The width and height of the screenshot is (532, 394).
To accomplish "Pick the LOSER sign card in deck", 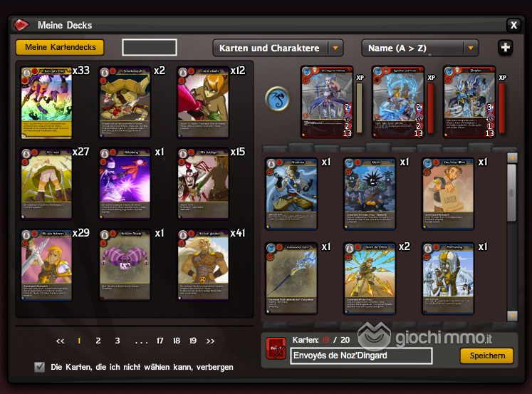I will 448,194.
